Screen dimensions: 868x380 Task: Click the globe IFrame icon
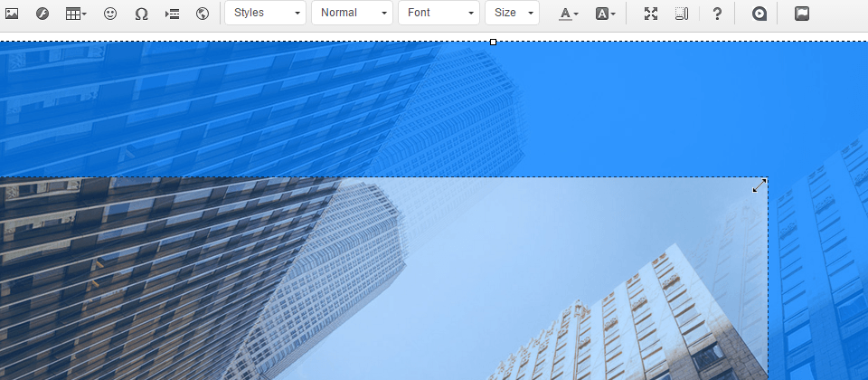[203, 14]
